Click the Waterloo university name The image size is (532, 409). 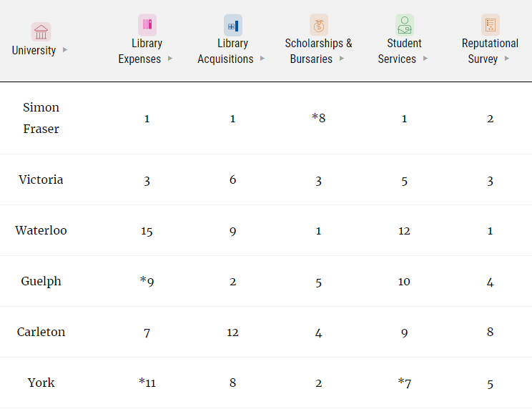pos(41,230)
